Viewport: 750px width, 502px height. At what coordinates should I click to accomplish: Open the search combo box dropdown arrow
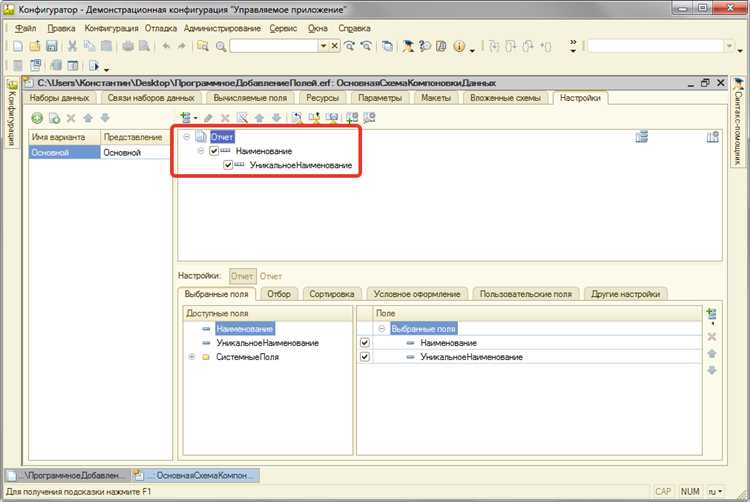coord(323,46)
